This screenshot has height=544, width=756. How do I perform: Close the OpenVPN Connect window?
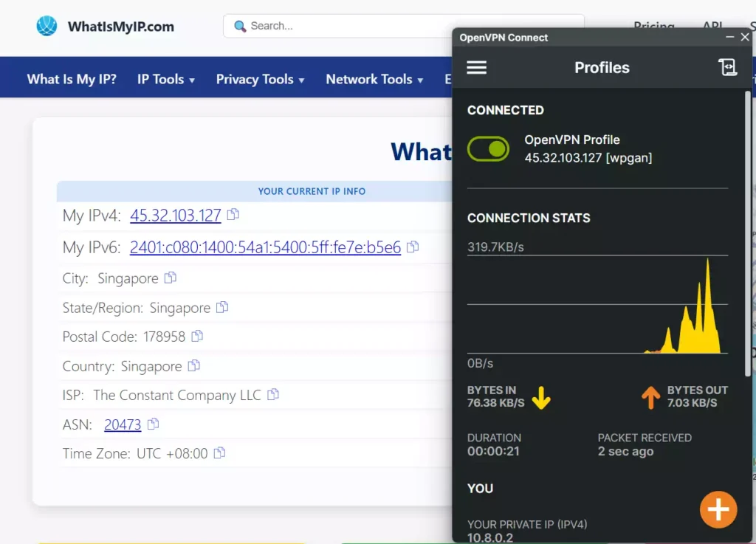click(745, 37)
